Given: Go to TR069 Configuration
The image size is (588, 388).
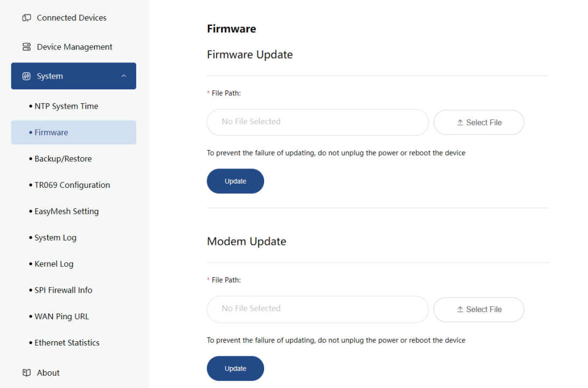Looking at the screenshot, I should [72, 185].
